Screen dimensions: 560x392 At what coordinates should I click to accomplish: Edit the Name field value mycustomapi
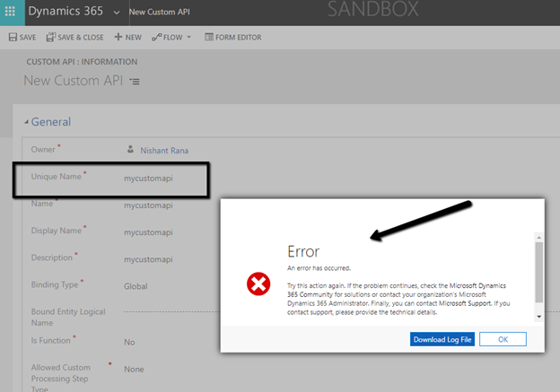pos(148,205)
